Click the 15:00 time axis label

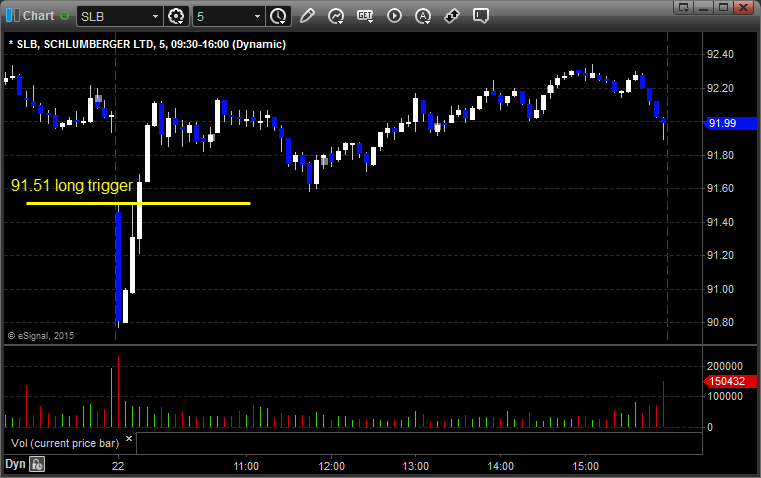point(585,466)
